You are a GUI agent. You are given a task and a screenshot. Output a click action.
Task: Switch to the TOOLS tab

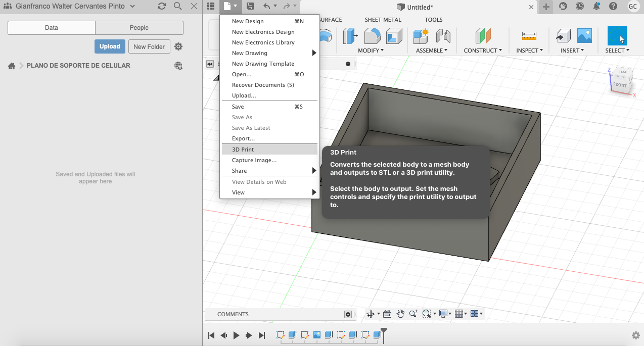click(x=433, y=20)
